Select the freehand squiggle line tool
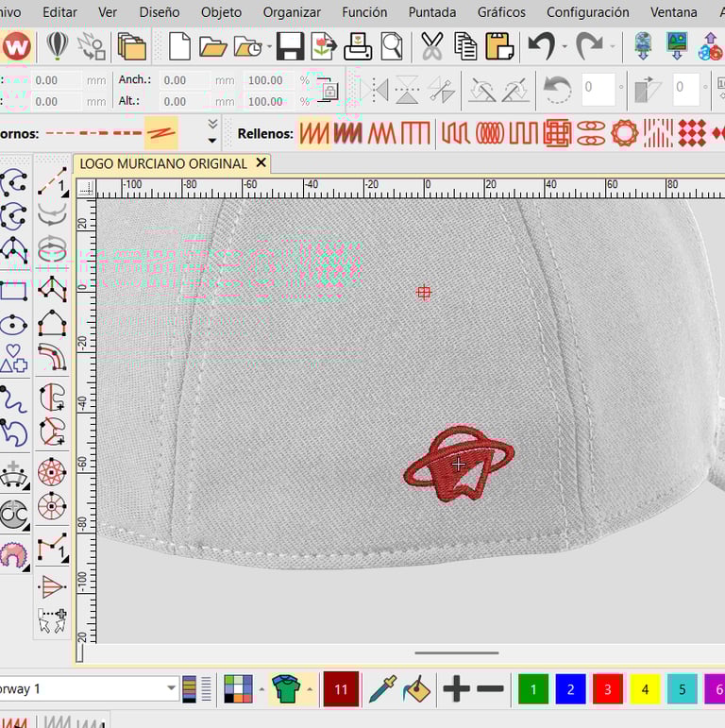The width and height of the screenshot is (725, 728). (13, 399)
